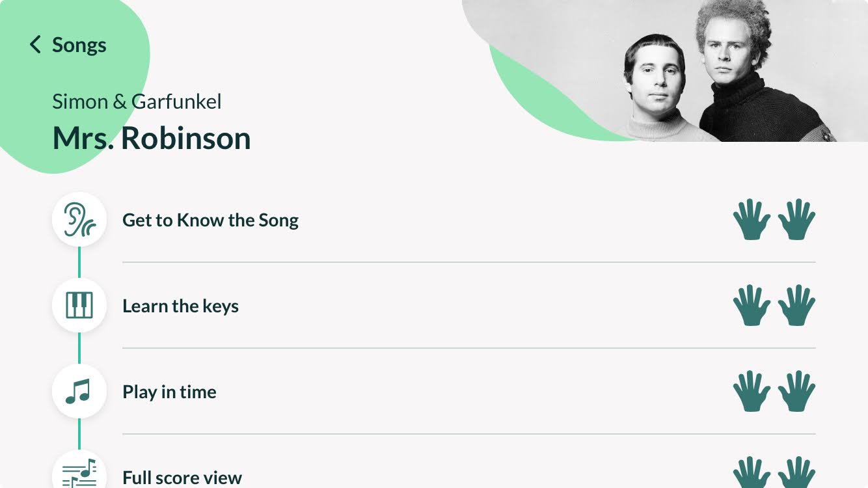Click the music note icon for Play in time
The width and height of the screenshot is (868, 488).
[79, 391]
